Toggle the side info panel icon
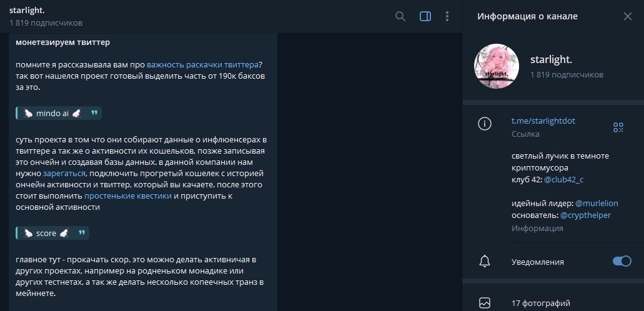This screenshot has height=311, width=644. click(x=425, y=16)
